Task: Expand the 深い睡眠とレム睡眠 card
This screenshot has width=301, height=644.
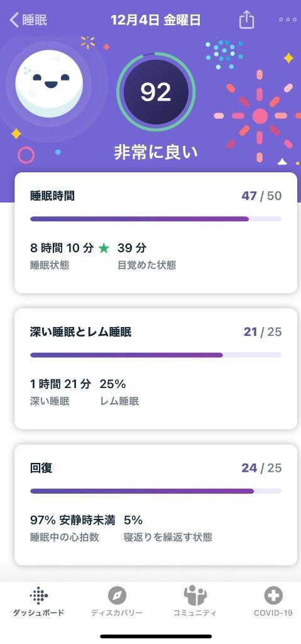Action: point(156,369)
